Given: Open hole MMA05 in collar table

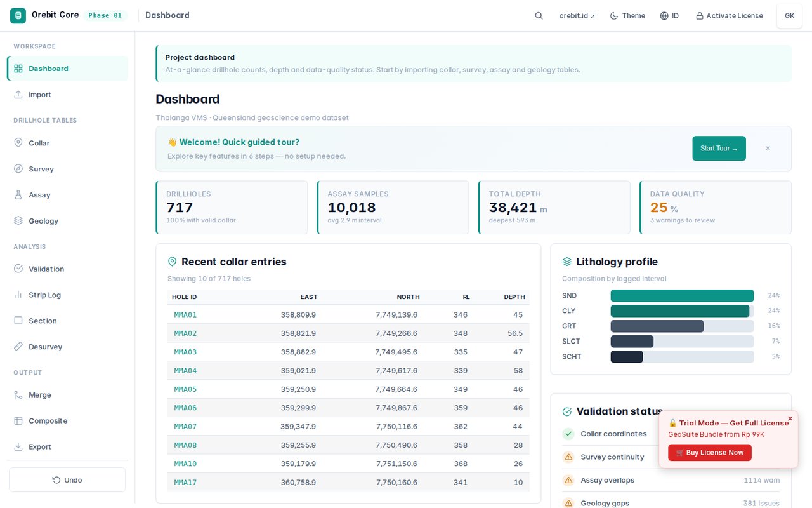Looking at the screenshot, I should (x=185, y=389).
